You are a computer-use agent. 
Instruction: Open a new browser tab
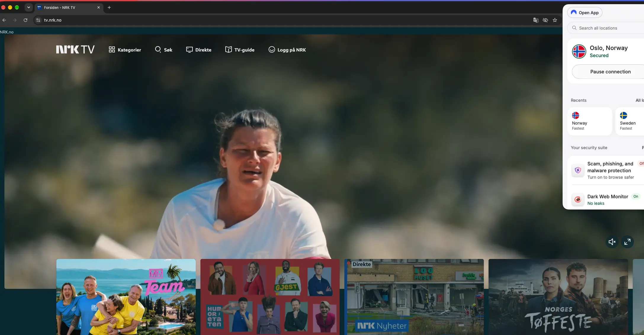[109, 7]
